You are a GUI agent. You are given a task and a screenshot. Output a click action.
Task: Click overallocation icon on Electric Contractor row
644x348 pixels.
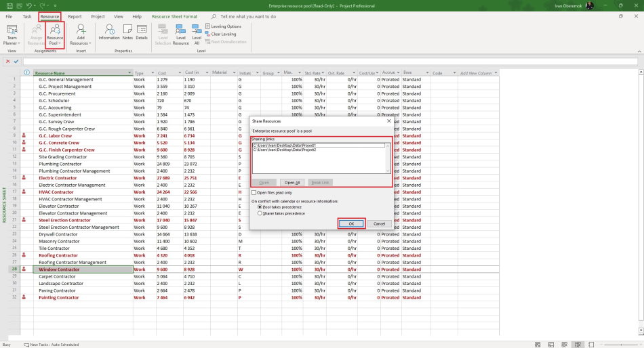(x=24, y=177)
